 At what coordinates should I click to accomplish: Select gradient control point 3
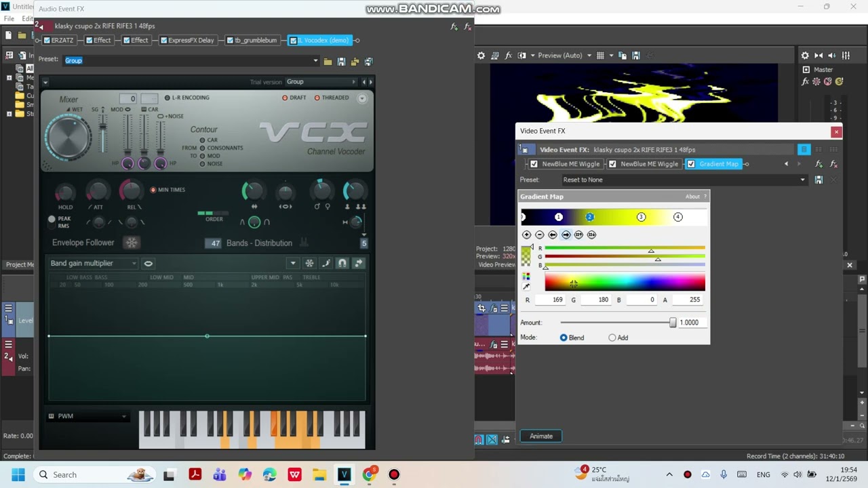[x=641, y=217]
